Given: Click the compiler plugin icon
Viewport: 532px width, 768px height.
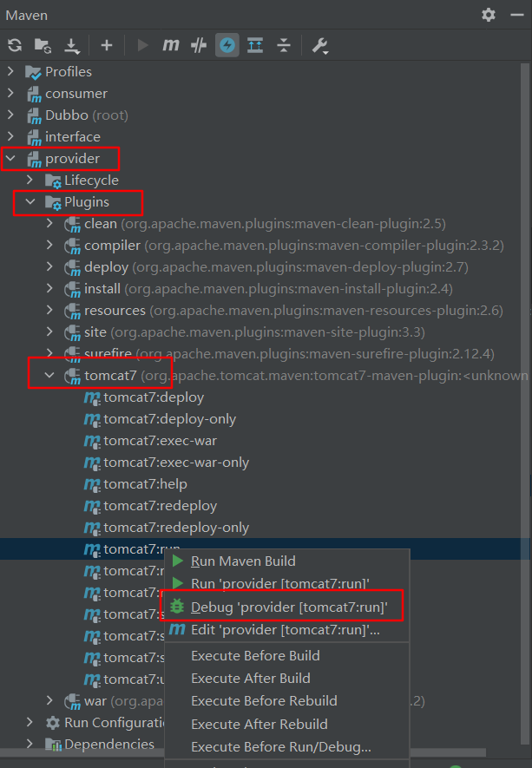Looking at the screenshot, I should click(73, 246).
